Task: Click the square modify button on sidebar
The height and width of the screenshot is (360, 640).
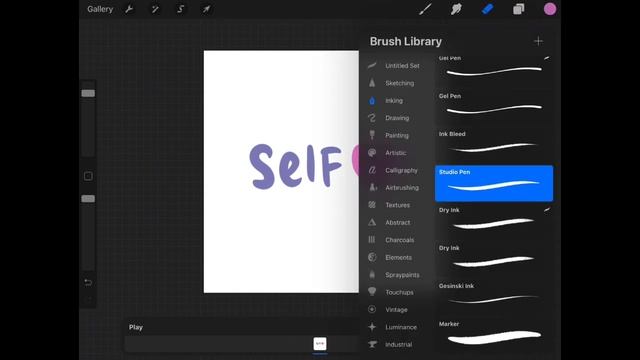Action: click(88, 176)
